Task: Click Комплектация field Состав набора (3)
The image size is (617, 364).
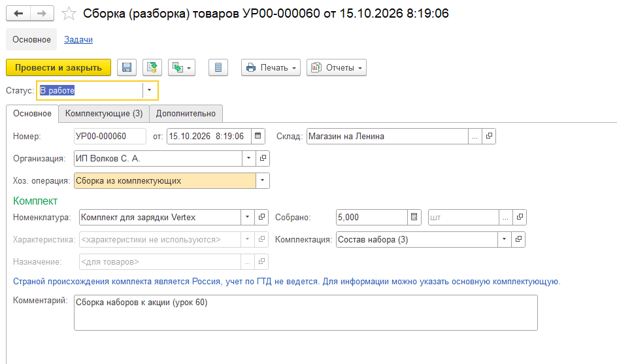Action: pos(417,239)
